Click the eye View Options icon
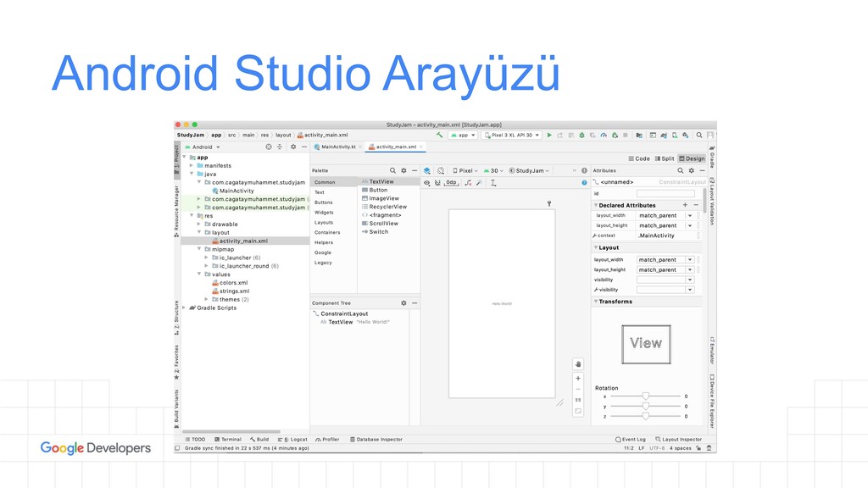The height and width of the screenshot is (488, 868). pyautogui.click(x=427, y=183)
